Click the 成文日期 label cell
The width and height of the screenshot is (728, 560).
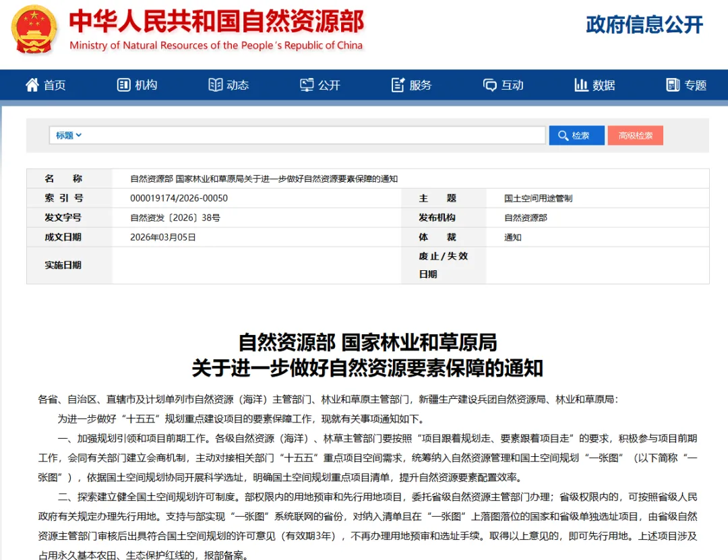69,237
